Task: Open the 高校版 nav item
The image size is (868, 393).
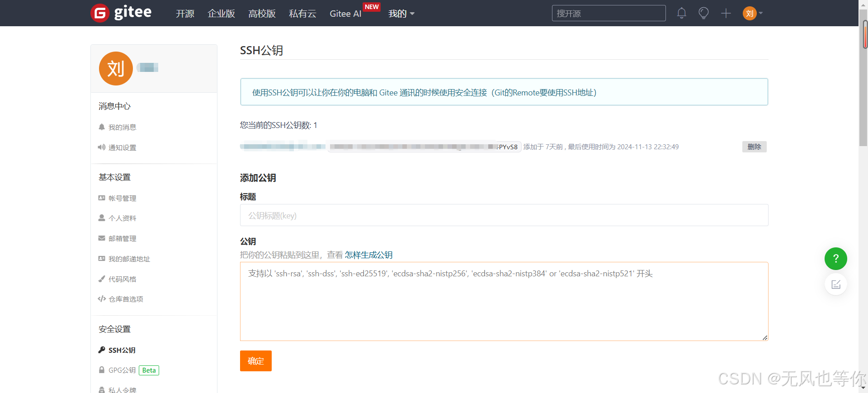Action: coord(262,14)
